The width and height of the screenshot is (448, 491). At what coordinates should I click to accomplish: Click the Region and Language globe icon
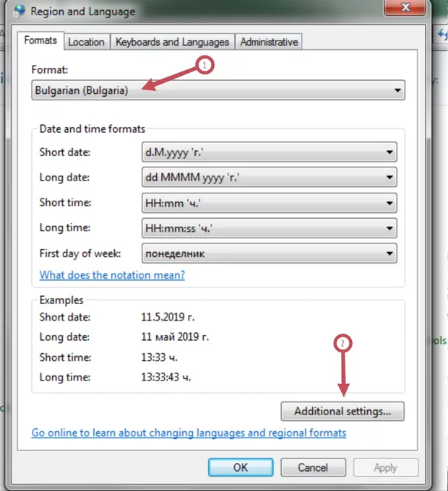tap(20, 11)
